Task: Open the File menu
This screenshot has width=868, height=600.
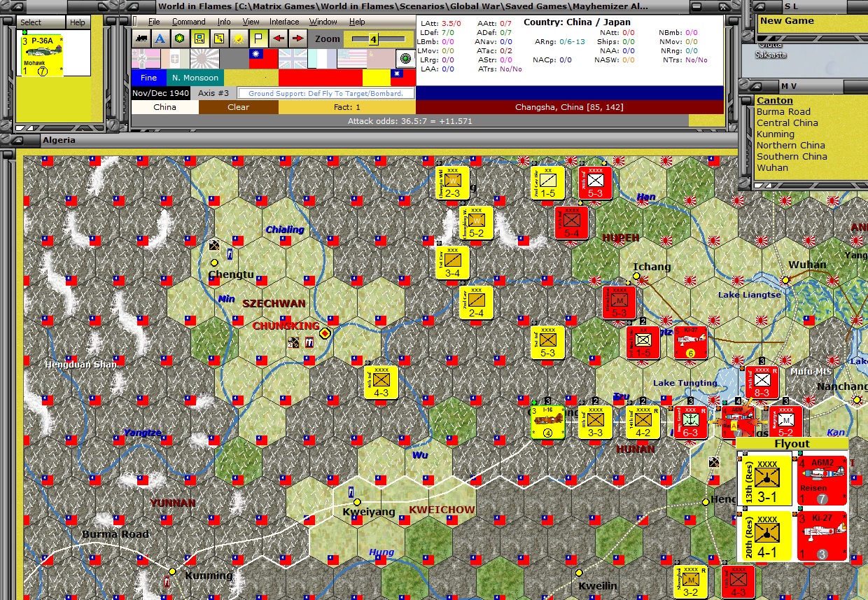Action: pyautogui.click(x=154, y=22)
